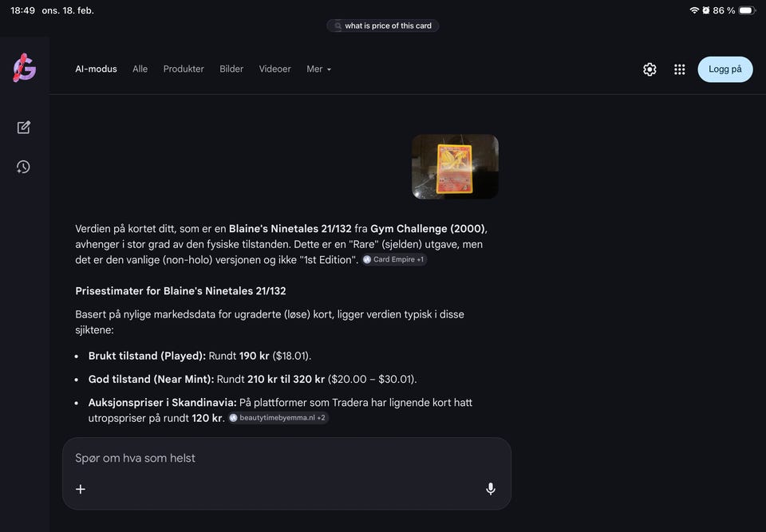Open the Google logo home link

(x=25, y=68)
